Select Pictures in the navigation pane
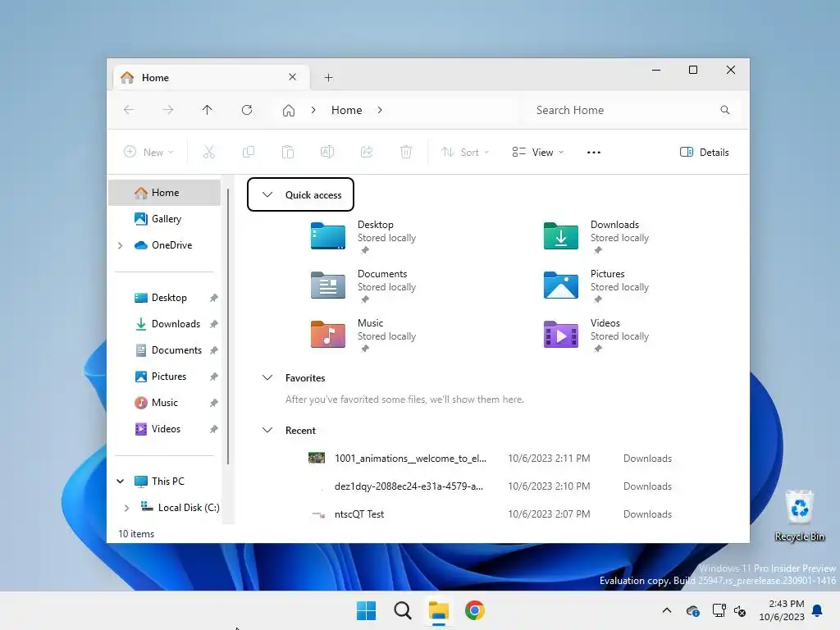 pos(164,377)
